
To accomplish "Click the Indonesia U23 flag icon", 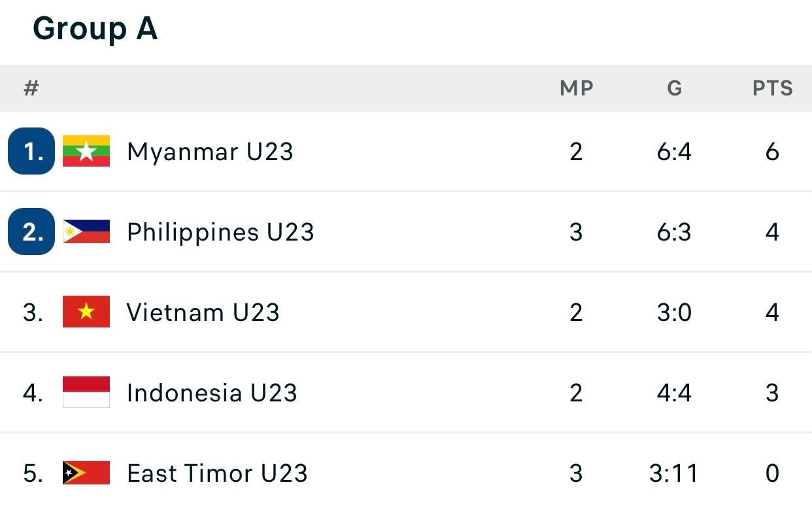I will [86, 392].
